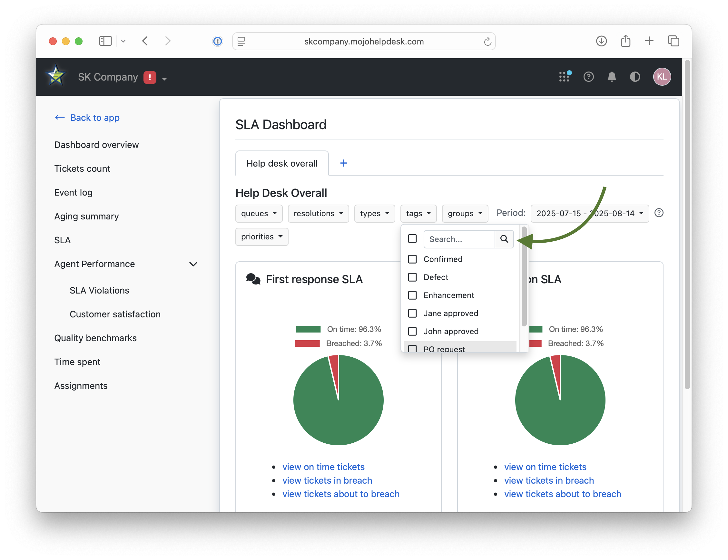Select the Help desk overall tab
The height and width of the screenshot is (560, 728).
point(282,163)
